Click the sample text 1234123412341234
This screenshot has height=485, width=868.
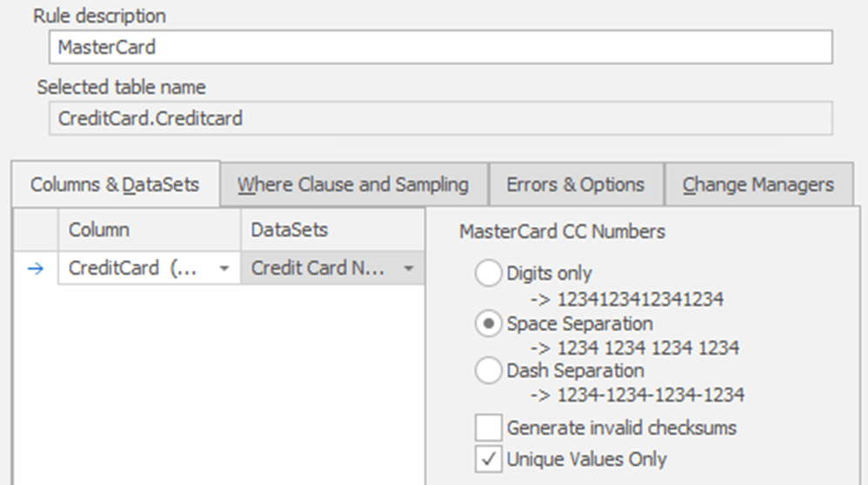(640, 299)
